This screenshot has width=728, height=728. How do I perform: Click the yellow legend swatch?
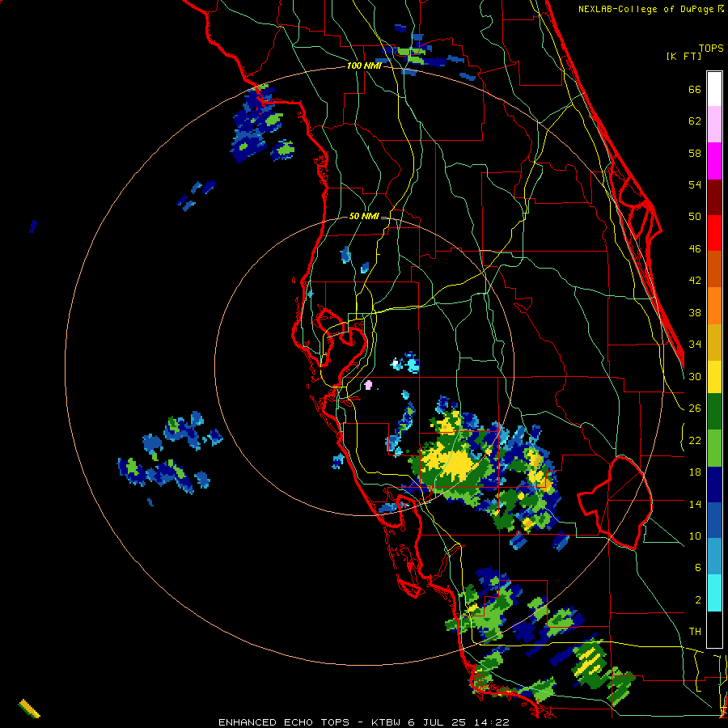click(x=714, y=377)
